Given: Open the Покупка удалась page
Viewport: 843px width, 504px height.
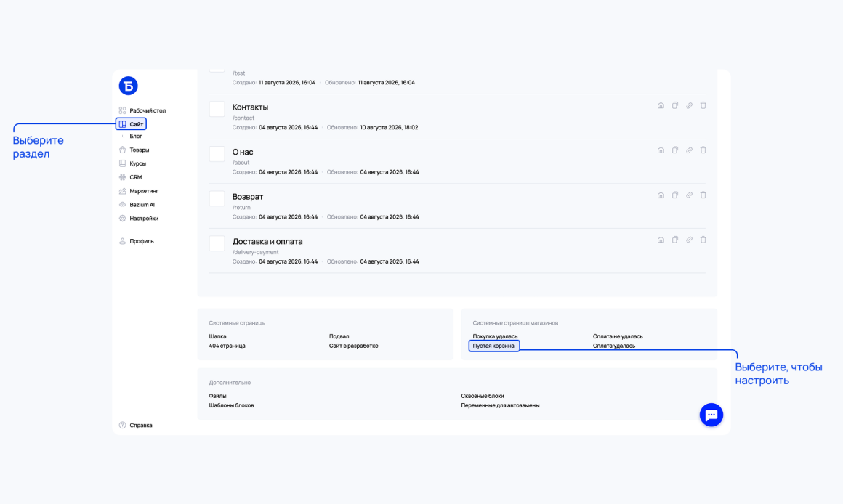Looking at the screenshot, I should point(495,336).
